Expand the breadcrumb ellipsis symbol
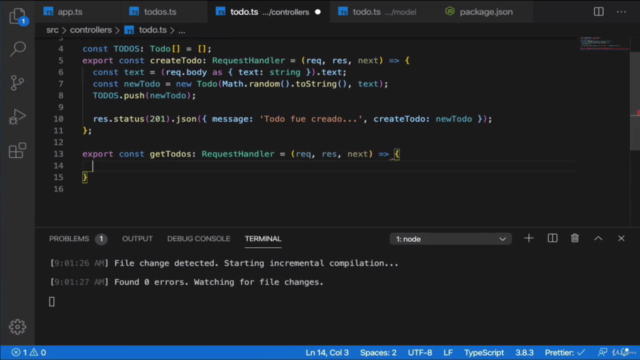Viewport: 640px width, 360px height. (x=182, y=30)
